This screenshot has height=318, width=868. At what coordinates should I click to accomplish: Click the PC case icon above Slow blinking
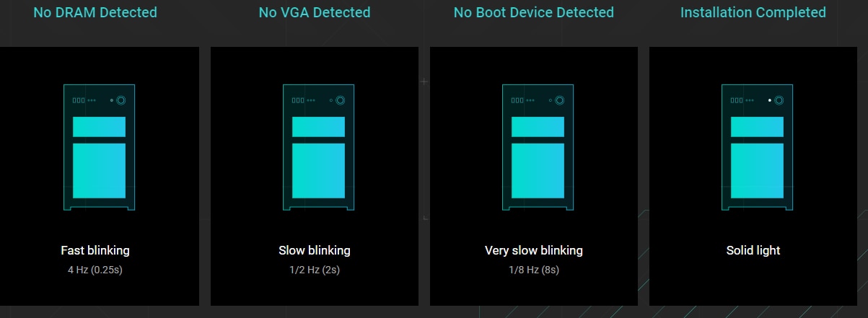319,147
